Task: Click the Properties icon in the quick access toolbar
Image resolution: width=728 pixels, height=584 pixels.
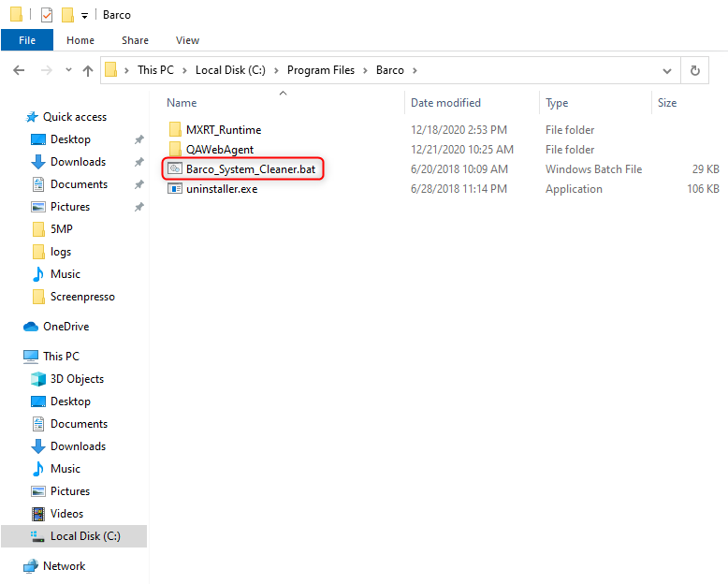Action: [x=47, y=15]
